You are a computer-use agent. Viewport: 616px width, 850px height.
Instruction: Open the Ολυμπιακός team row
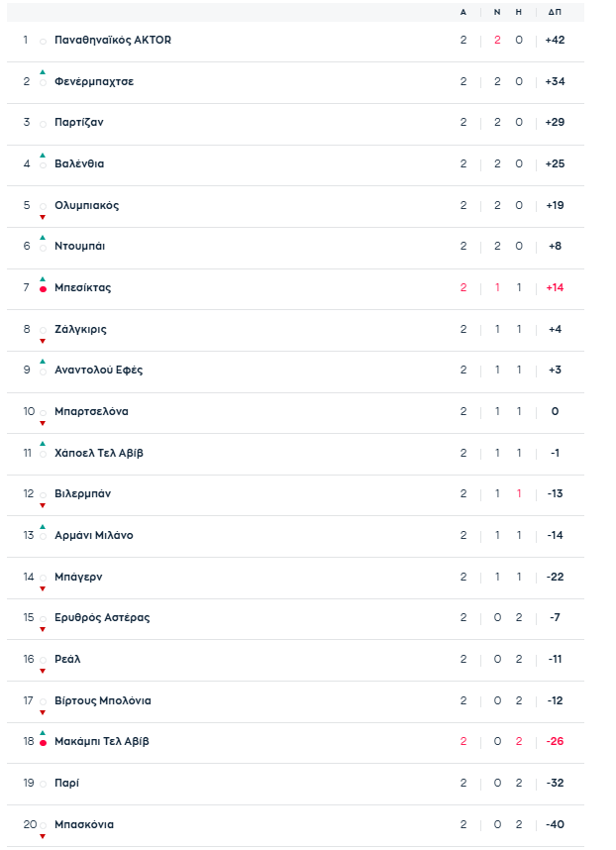pos(295,206)
